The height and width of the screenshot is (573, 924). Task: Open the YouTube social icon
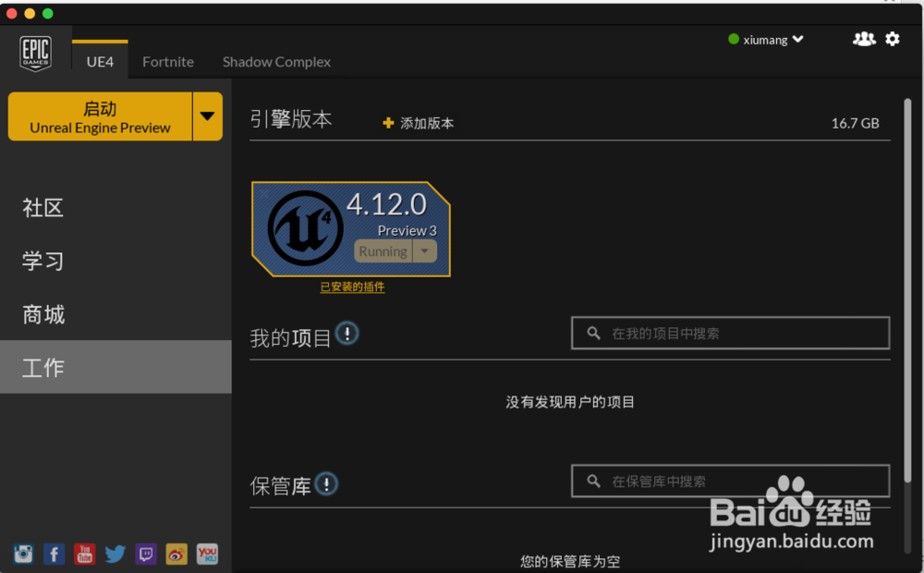coord(85,555)
